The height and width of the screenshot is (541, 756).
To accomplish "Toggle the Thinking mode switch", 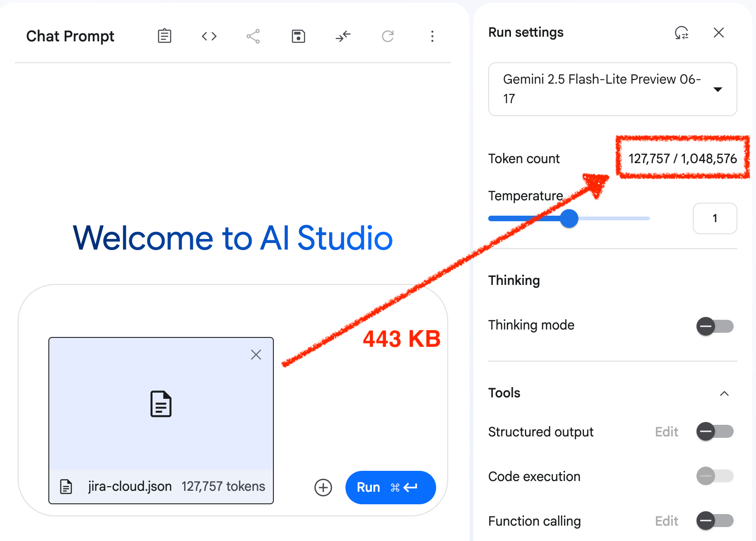I will click(x=715, y=326).
